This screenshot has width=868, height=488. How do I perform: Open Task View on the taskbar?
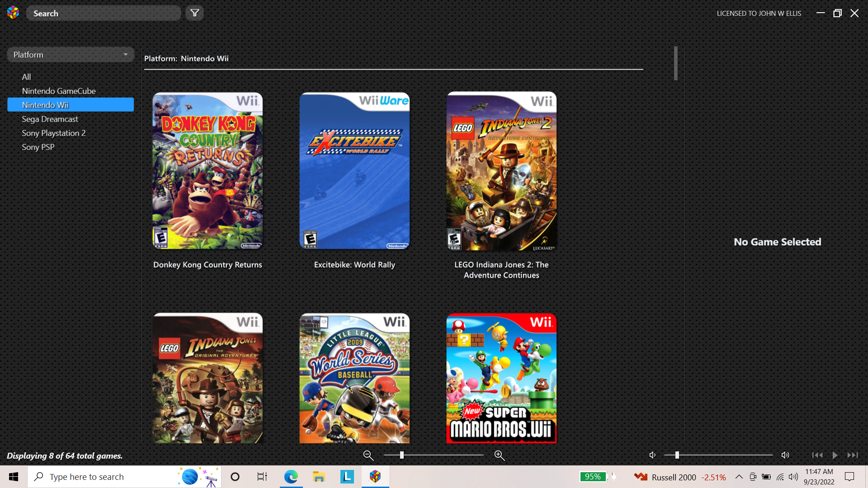262,477
